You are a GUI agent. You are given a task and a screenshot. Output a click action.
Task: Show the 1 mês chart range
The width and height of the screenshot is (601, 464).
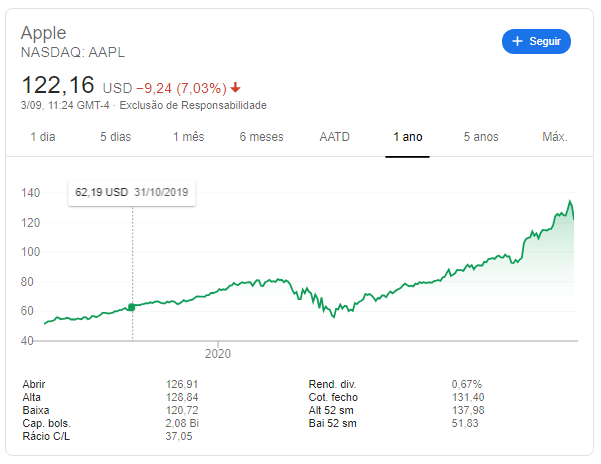[188, 137]
